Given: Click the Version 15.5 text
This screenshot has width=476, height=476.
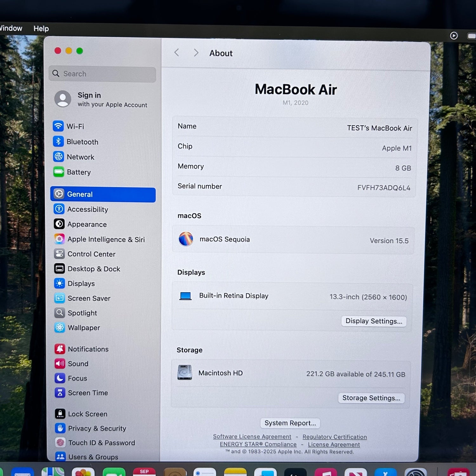Looking at the screenshot, I should [x=389, y=241].
